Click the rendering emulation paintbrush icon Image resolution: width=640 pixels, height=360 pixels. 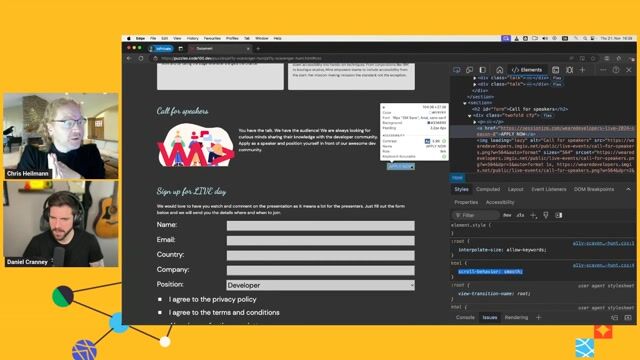546,215
